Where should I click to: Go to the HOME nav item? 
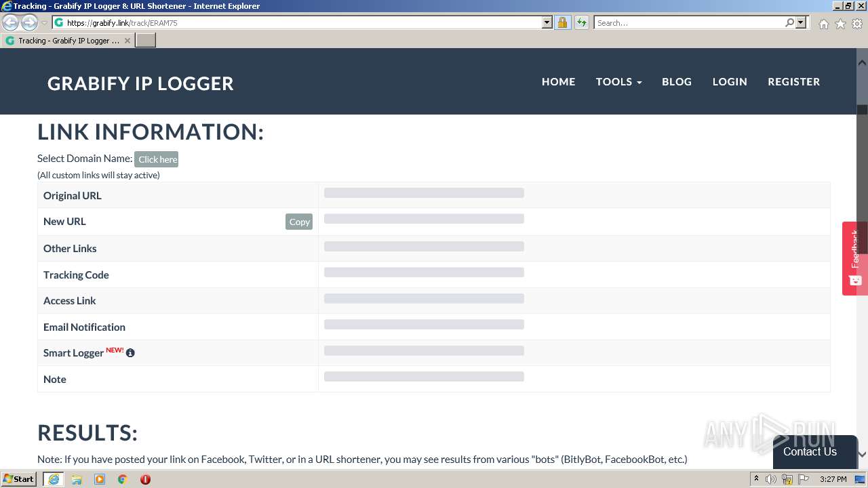point(558,81)
